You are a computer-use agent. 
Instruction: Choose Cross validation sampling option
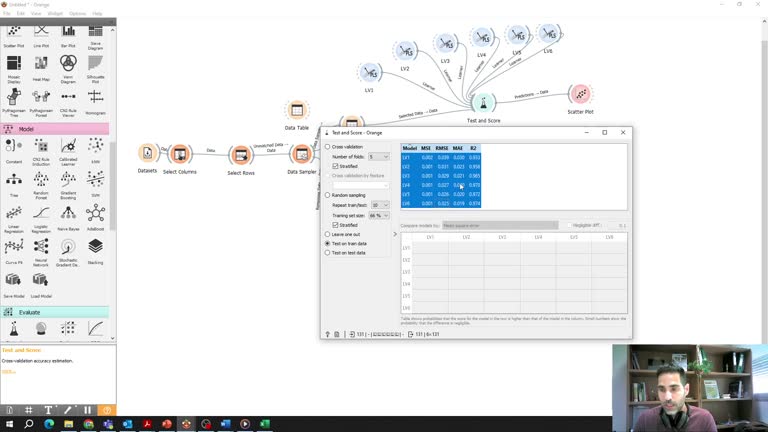[328, 147]
